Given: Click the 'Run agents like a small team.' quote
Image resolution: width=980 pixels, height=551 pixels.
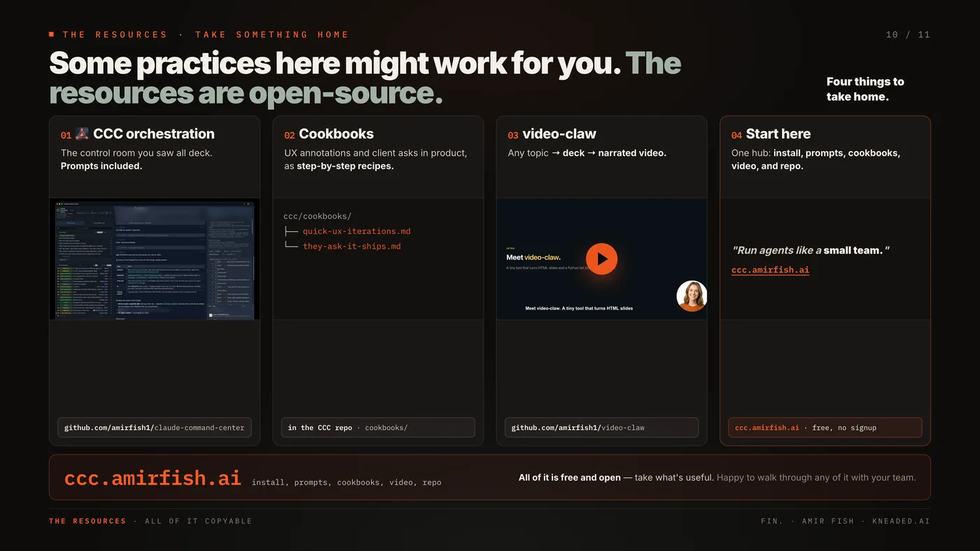Looking at the screenshot, I should [811, 250].
